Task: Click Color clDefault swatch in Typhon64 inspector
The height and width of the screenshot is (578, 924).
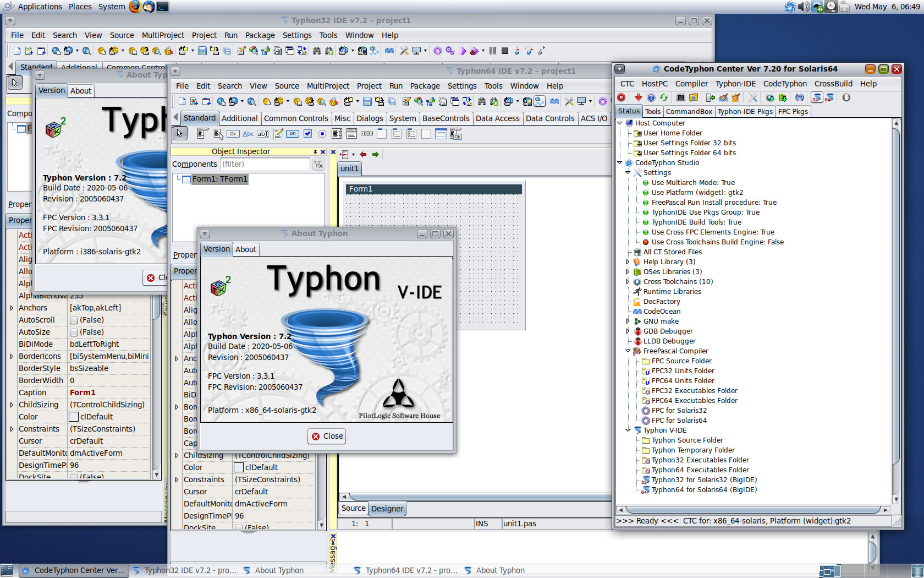Action: (239, 467)
